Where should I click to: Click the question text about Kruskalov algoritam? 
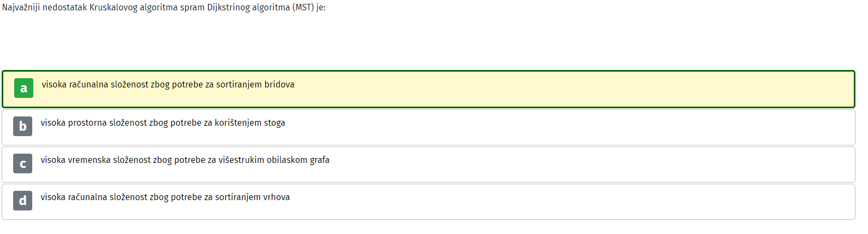point(164,8)
